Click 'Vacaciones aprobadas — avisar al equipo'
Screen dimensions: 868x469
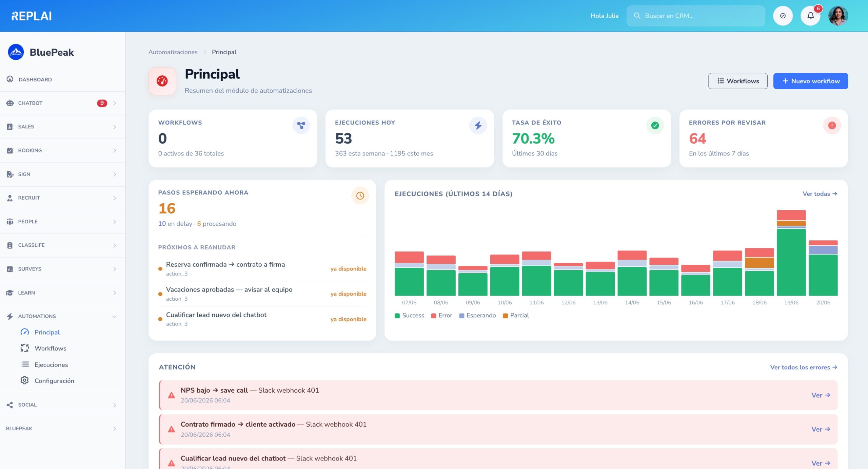pos(229,289)
